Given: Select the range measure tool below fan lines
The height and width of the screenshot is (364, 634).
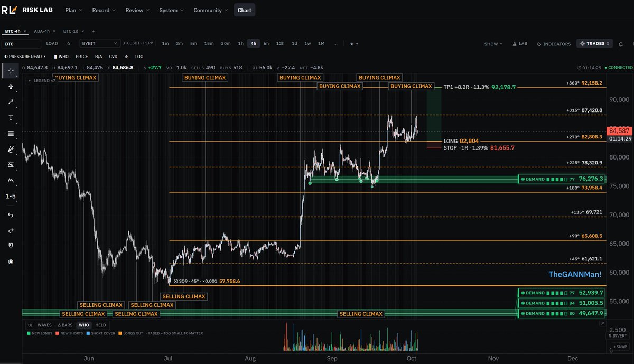Looking at the screenshot, I should (11, 165).
